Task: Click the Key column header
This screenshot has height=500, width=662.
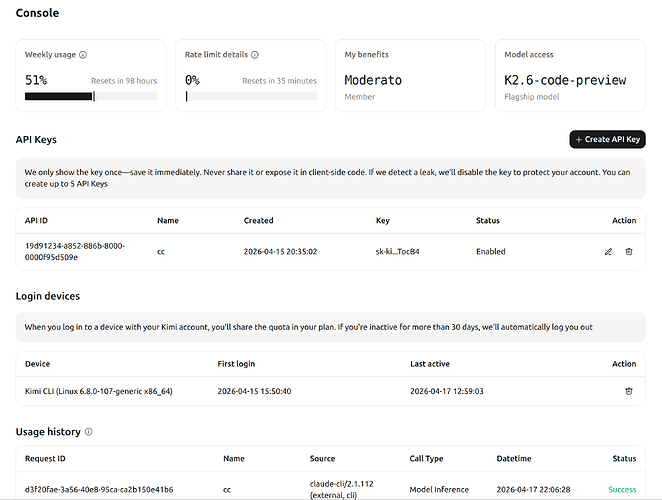Action: (x=383, y=220)
